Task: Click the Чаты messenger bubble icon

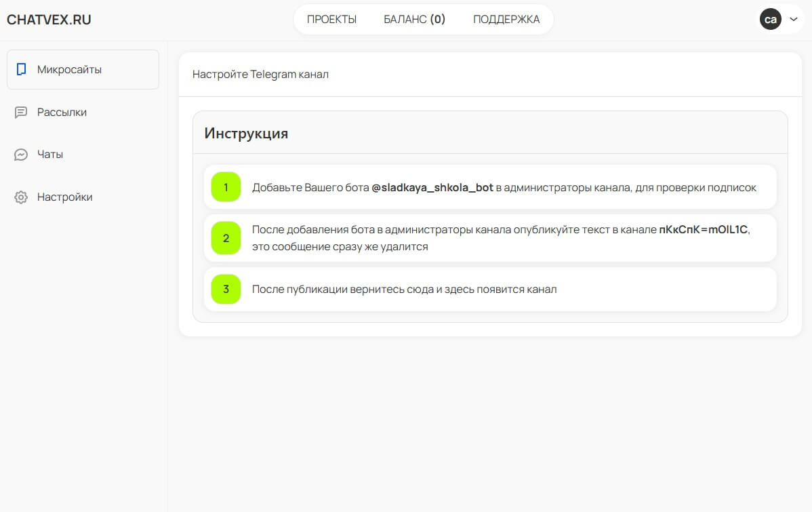Action: pos(21,155)
